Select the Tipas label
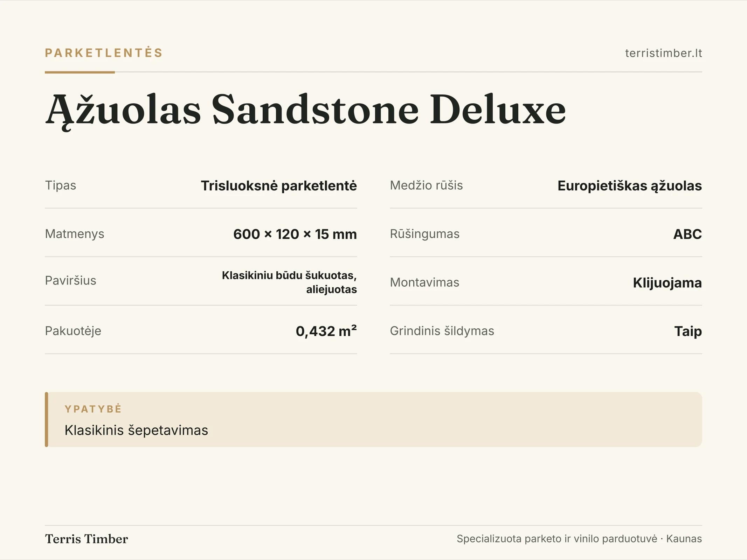The width and height of the screenshot is (747, 560). pos(61,185)
